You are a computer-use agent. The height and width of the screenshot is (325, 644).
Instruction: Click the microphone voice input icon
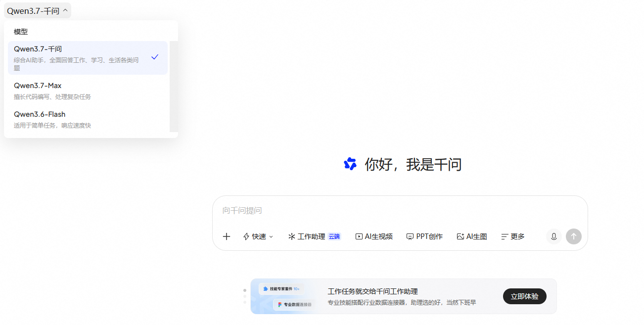tap(554, 236)
